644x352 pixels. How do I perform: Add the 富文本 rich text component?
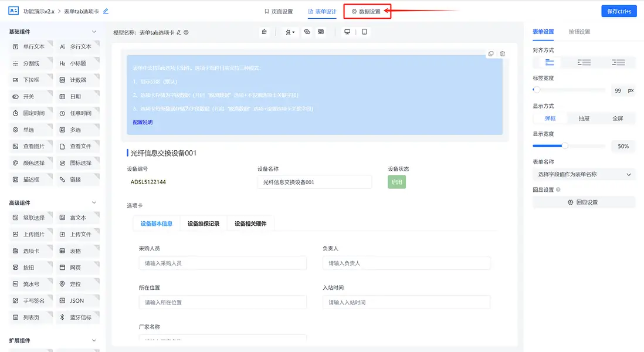[77, 218]
